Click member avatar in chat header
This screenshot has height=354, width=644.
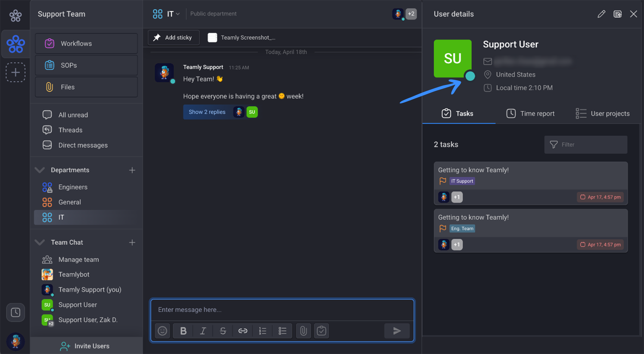click(398, 14)
